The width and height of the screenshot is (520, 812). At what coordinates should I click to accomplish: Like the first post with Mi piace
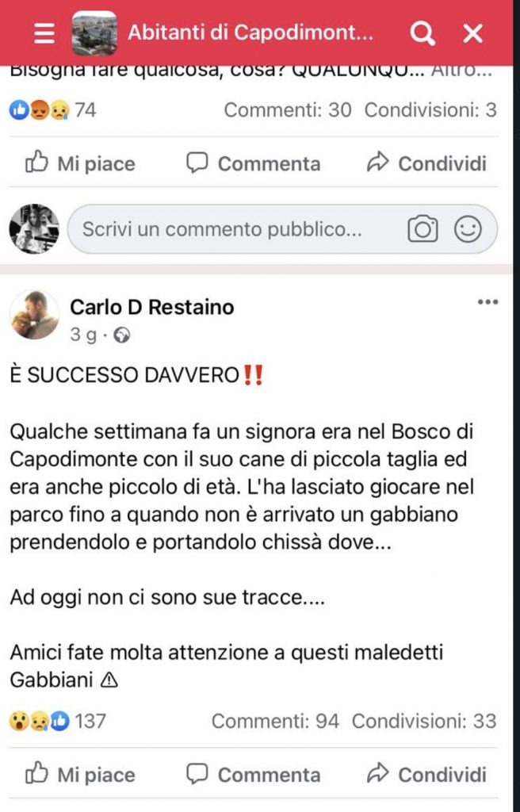point(80,163)
